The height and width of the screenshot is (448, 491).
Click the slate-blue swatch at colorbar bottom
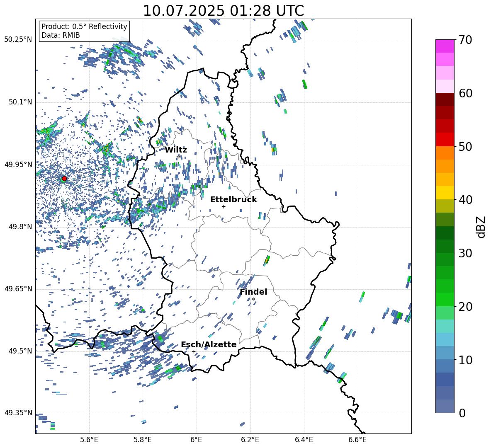pos(445,406)
